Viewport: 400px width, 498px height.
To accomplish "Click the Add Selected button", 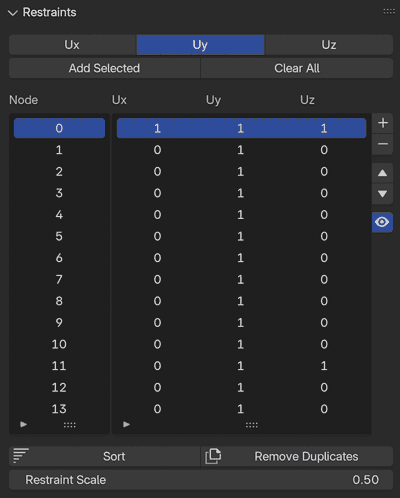I will [104, 68].
